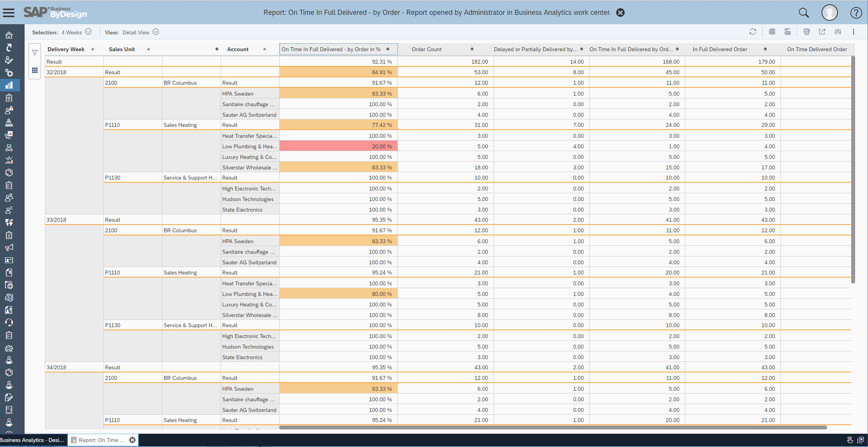The image size is (868, 447).
Task: Open the contact card sidebar icon
Action: point(9,260)
